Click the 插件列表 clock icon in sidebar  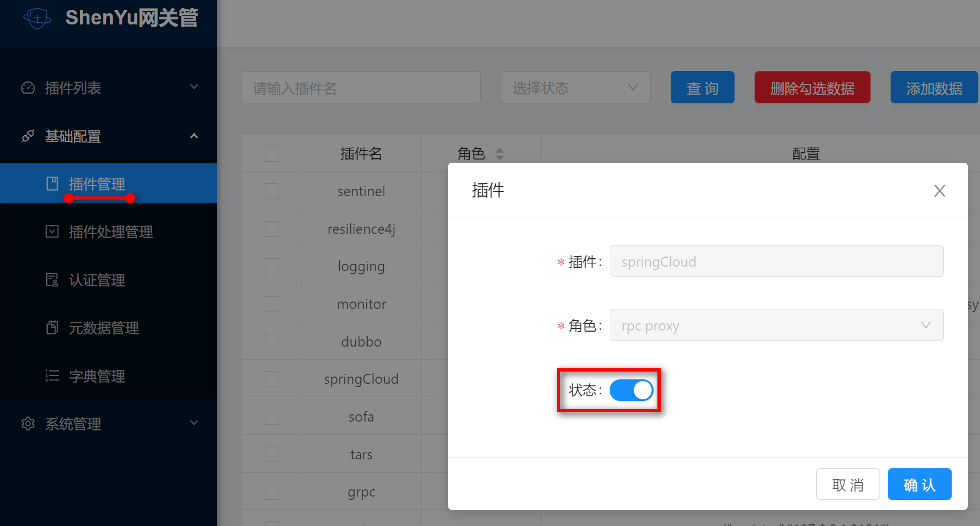pyautogui.click(x=28, y=87)
